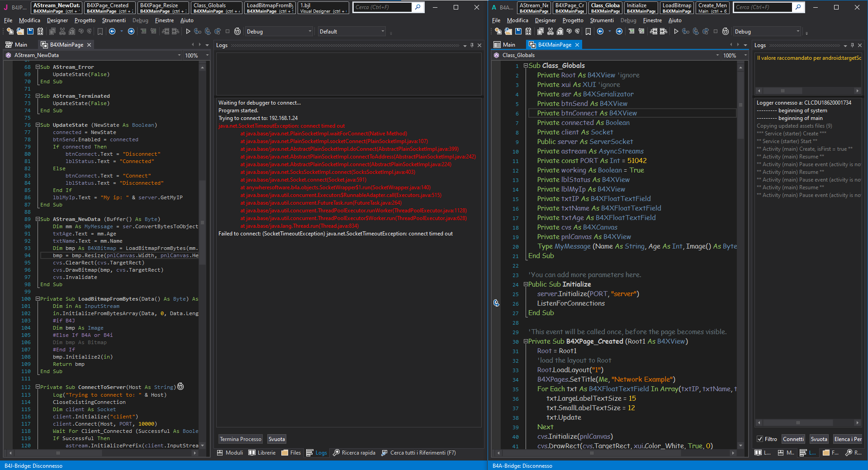The width and height of the screenshot is (868, 470).
Task: Click the new file icon in the left toolbar
Action: (x=10, y=31)
